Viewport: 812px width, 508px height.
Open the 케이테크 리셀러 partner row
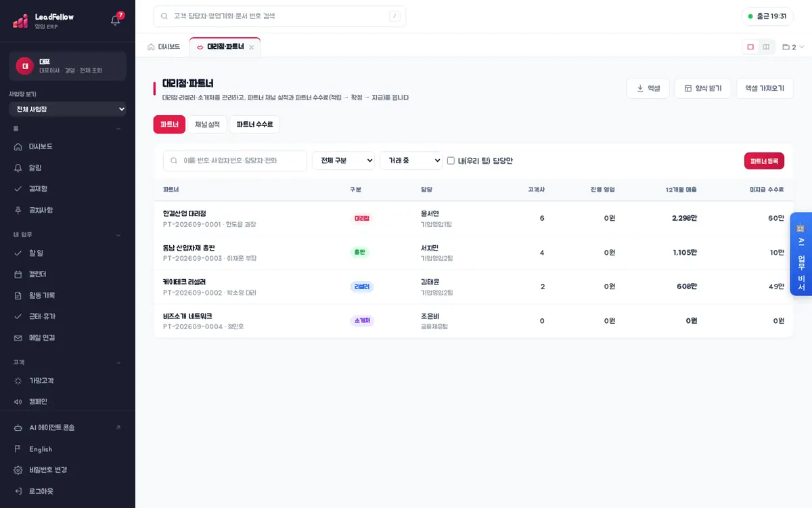(473, 287)
